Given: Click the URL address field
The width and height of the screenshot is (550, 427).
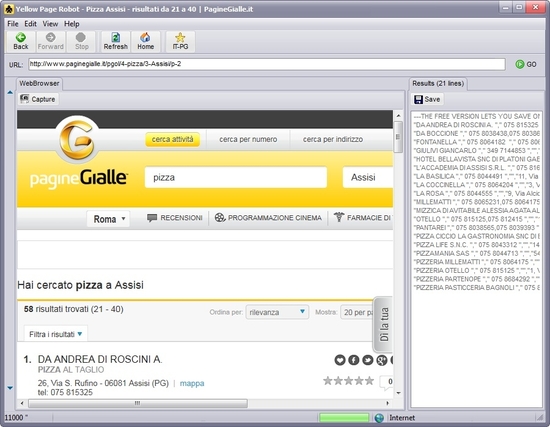Looking at the screenshot, I should tap(267, 64).
